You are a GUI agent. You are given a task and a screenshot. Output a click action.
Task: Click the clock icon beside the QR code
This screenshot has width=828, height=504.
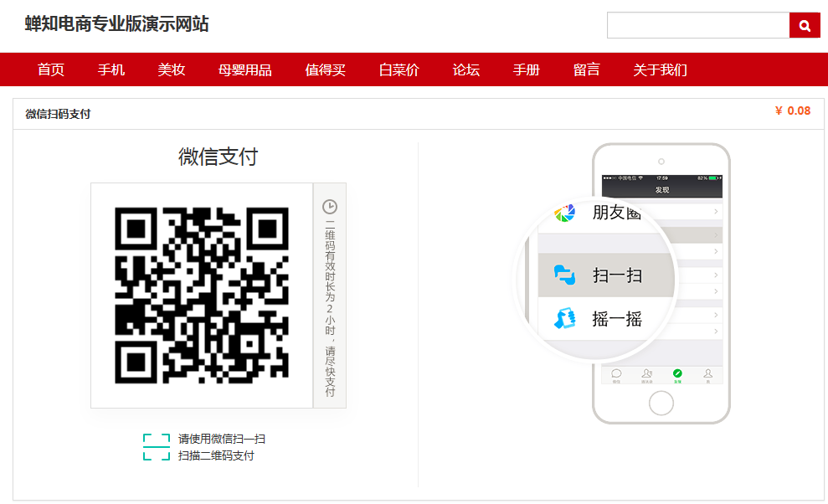(330, 207)
